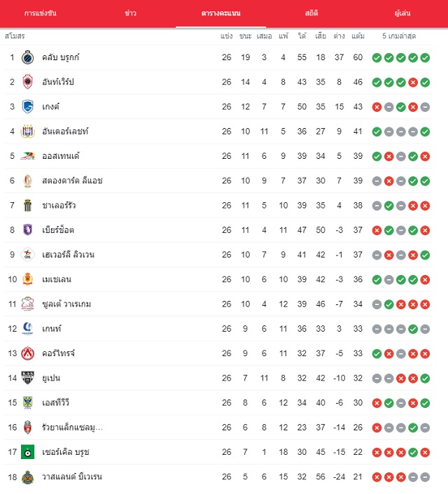448x494 pixels.
Task: Click the ชาเลอร์รัว striped crest
Action: point(28,206)
